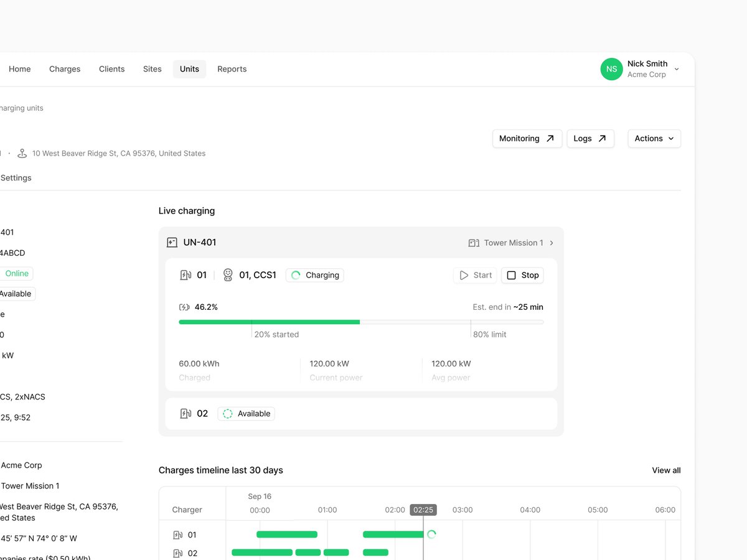Click the CCS1 connector plug icon
Image resolution: width=747 pixels, height=560 pixels.
(228, 275)
